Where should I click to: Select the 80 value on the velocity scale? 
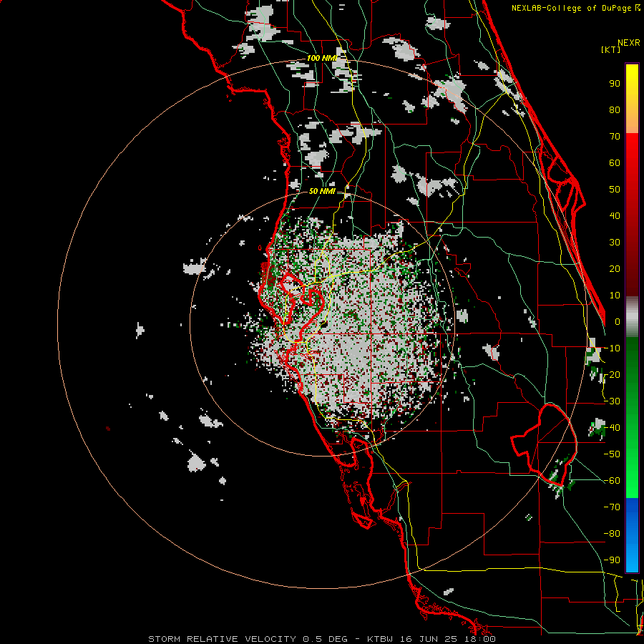(x=615, y=110)
